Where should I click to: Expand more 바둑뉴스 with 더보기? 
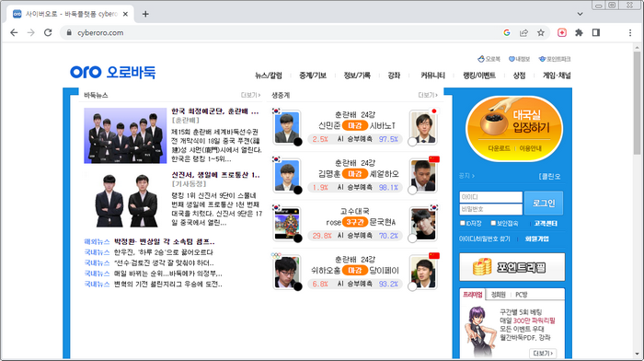click(x=250, y=95)
